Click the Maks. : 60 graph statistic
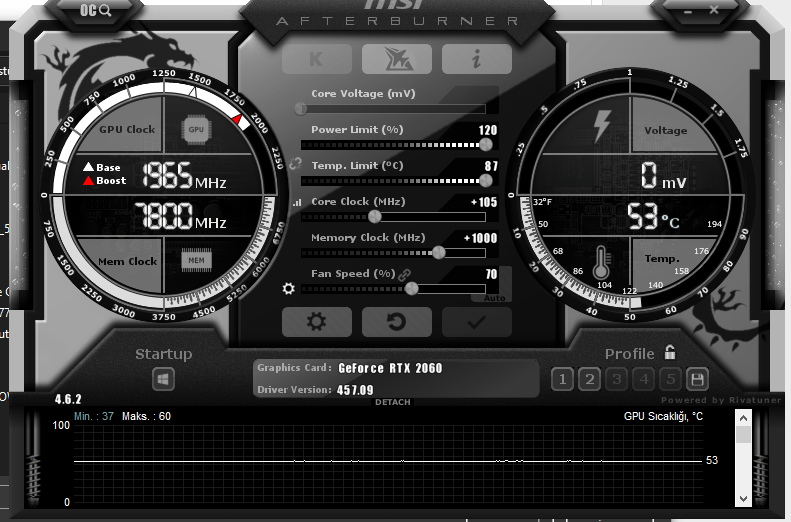 coord(146,417)
